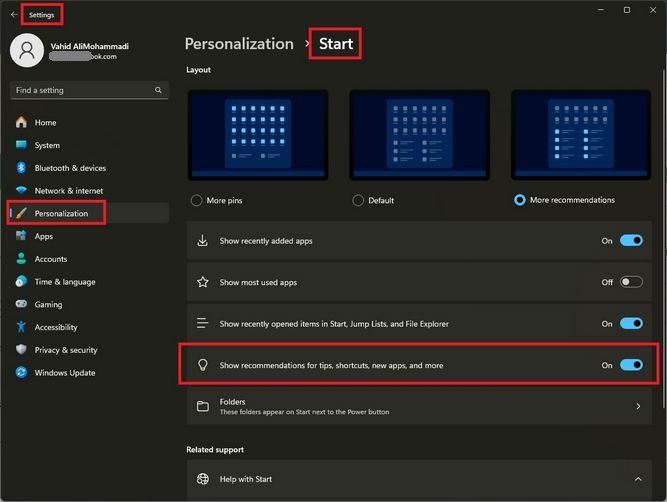Click the user profile avatar picture
The image size is (667, 502).
(27, 50)
